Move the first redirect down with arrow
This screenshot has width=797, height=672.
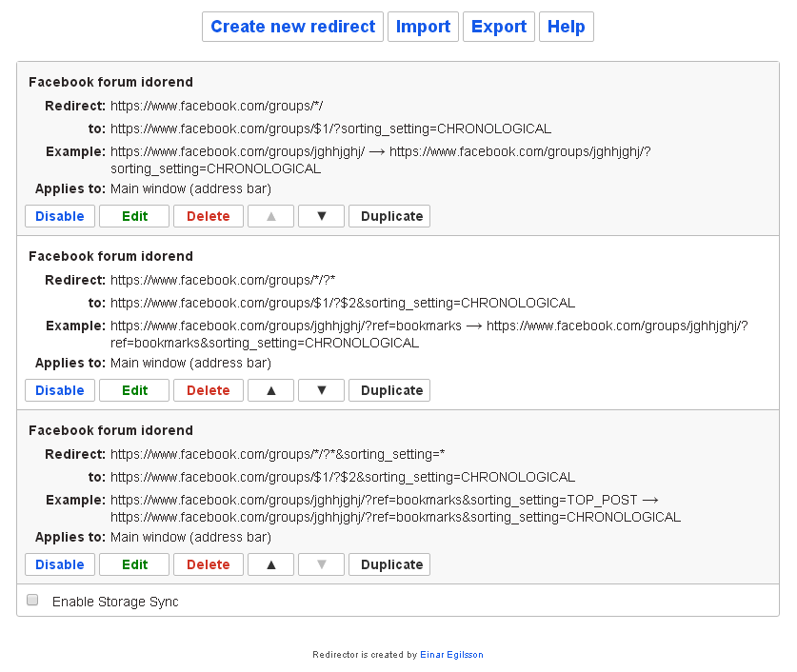coord(321,216)
